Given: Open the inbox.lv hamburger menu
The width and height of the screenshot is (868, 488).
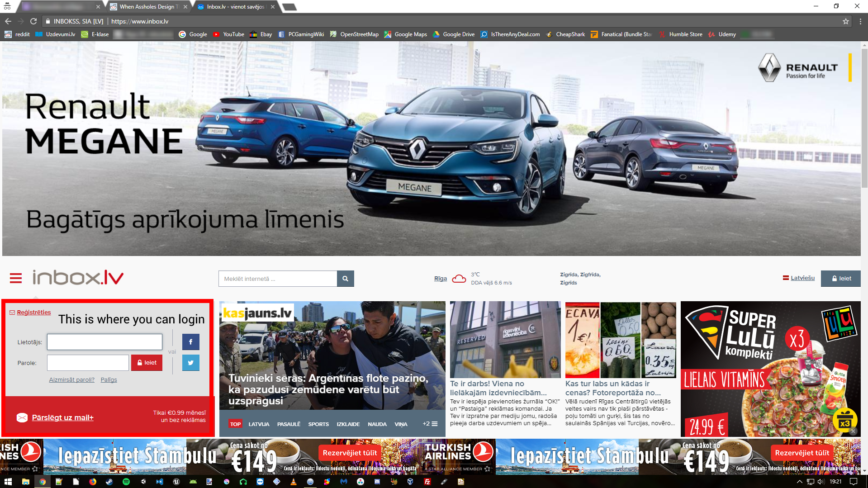Looking at the screenshot, I should (x=16, y=278).
